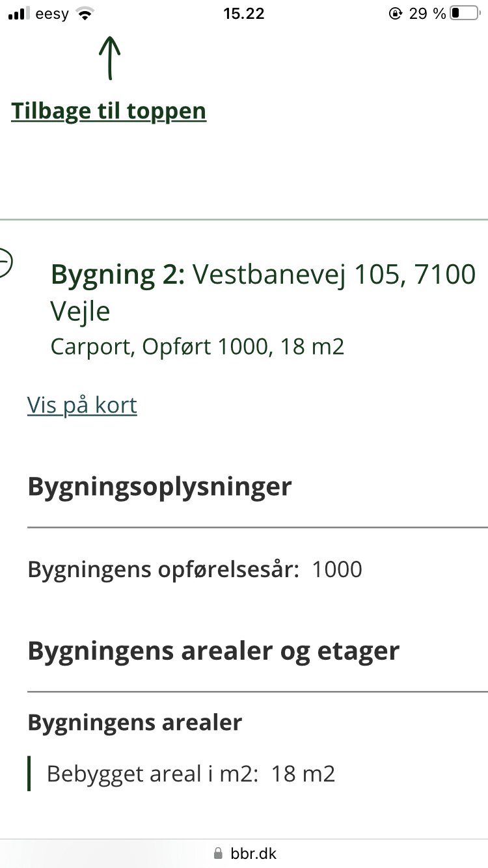Tap the eesy carrier label
488x868 pixels.
tap(52, 14)
